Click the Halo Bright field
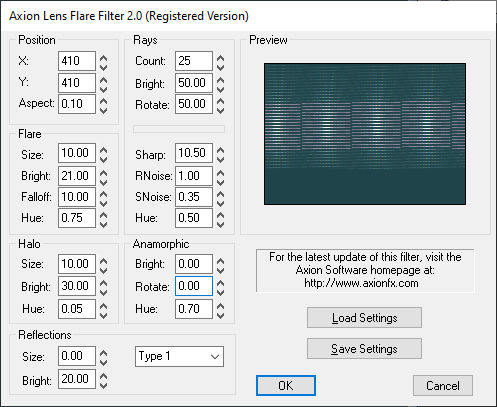The height and width of the screenshot is (407, 497). click(77, 286)
